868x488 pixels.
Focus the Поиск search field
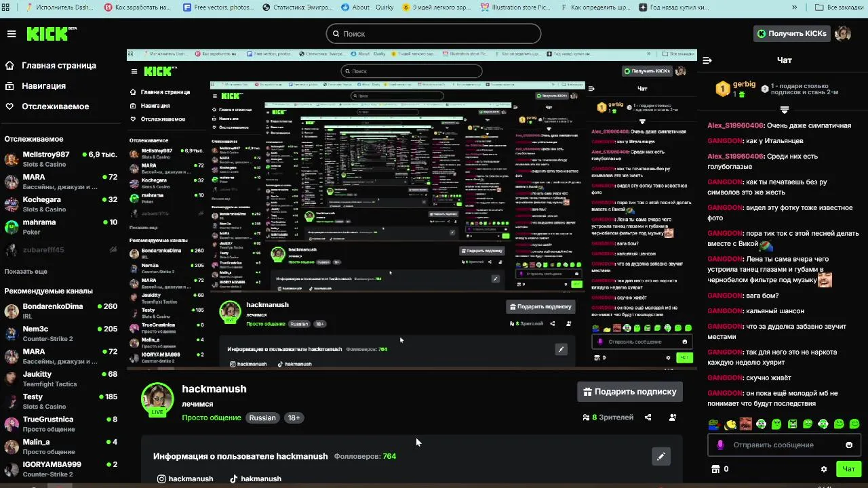[x=433, y=33]
